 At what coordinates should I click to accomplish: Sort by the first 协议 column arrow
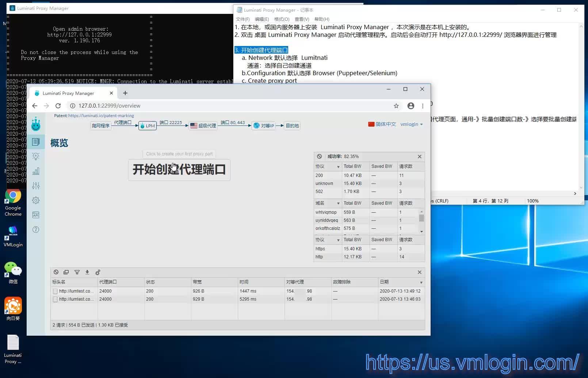pyautogui.click(x=338, y=167)
